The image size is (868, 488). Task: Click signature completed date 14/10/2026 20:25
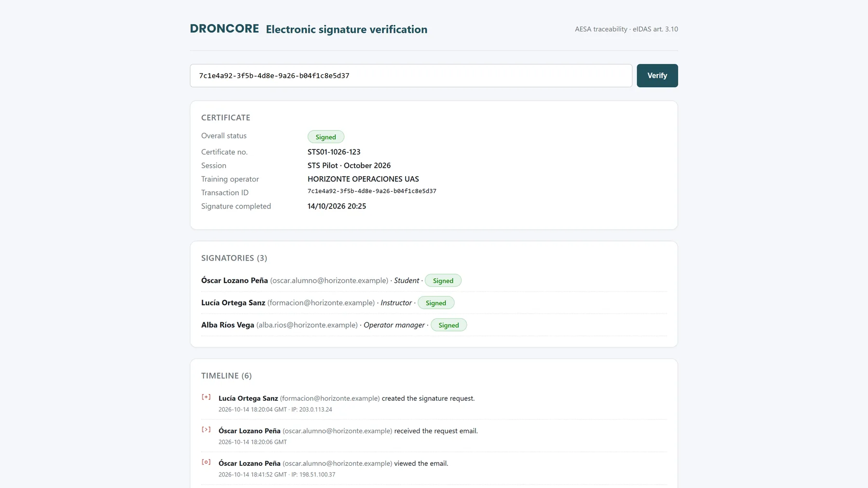(337, 206)
